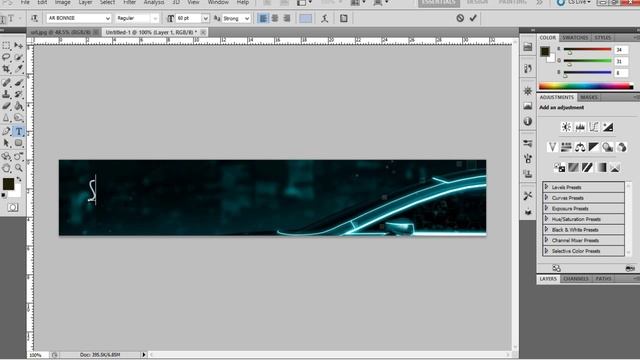Toggle Quick Mask mode

pyautogui.click(x=13, y=207)
